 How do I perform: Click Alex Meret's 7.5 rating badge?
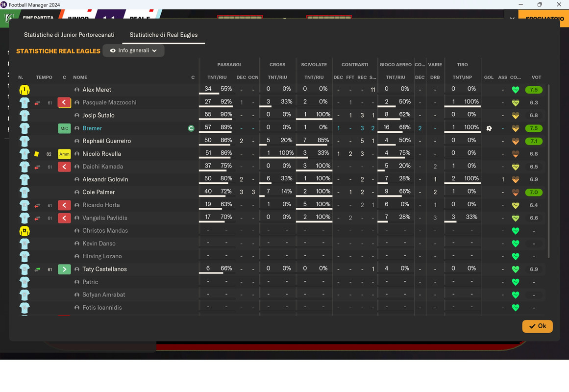point(533,90)
